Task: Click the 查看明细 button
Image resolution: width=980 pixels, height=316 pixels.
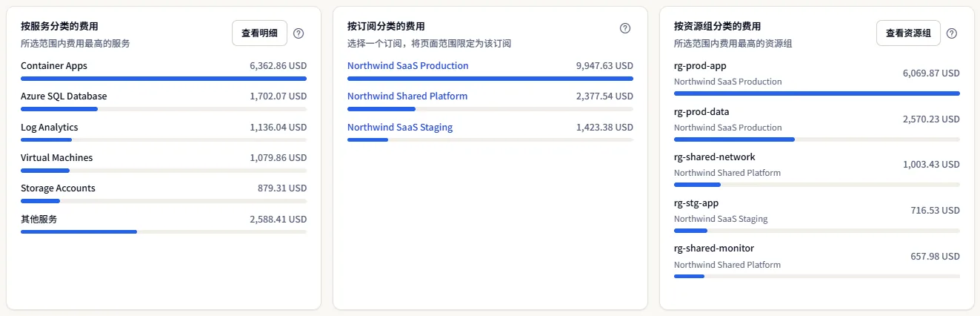Action: pos(259,33)
